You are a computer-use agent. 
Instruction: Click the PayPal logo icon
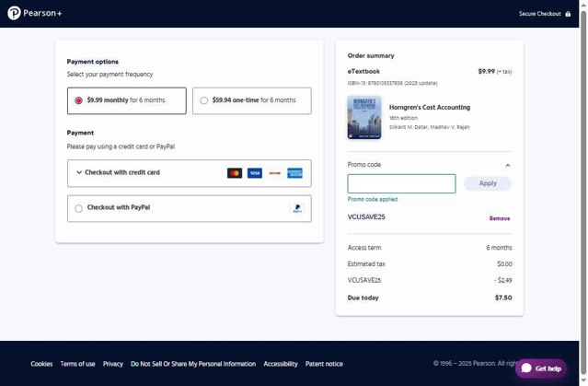(x=297, y=208)
